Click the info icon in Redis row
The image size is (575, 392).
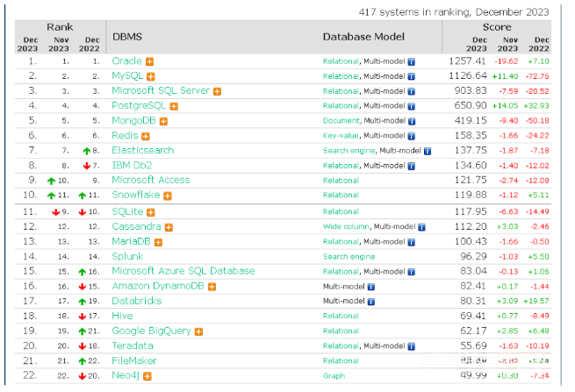(x=412, y=136)
